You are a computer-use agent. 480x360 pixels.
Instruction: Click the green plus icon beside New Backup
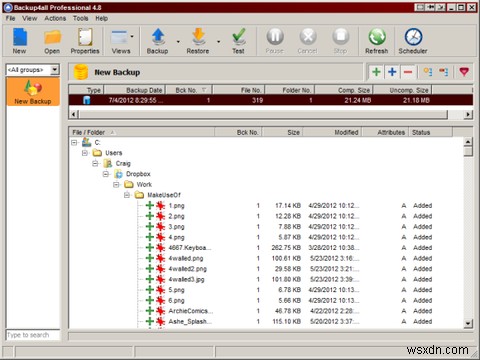click(x=376, y=72)
